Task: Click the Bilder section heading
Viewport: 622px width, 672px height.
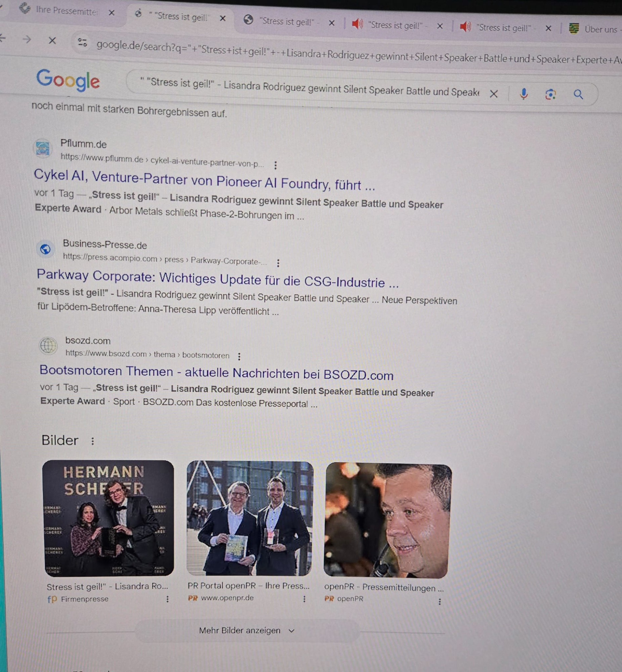Action: [60, 440]
